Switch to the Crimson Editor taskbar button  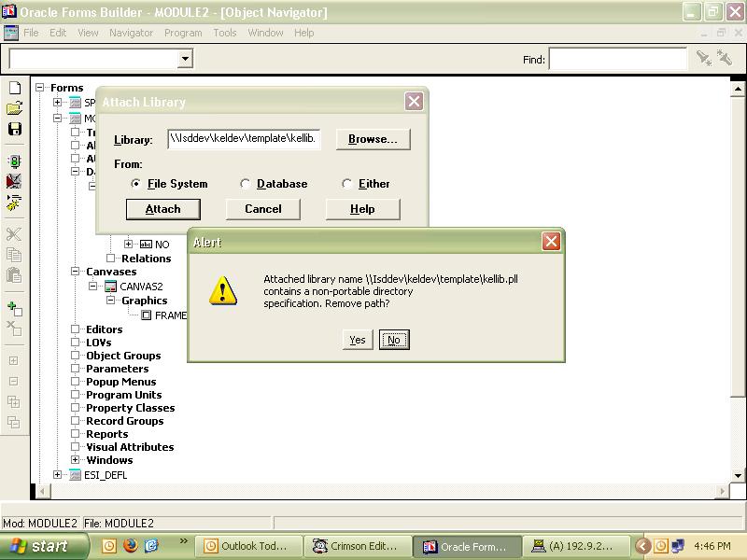pos(357,546)
